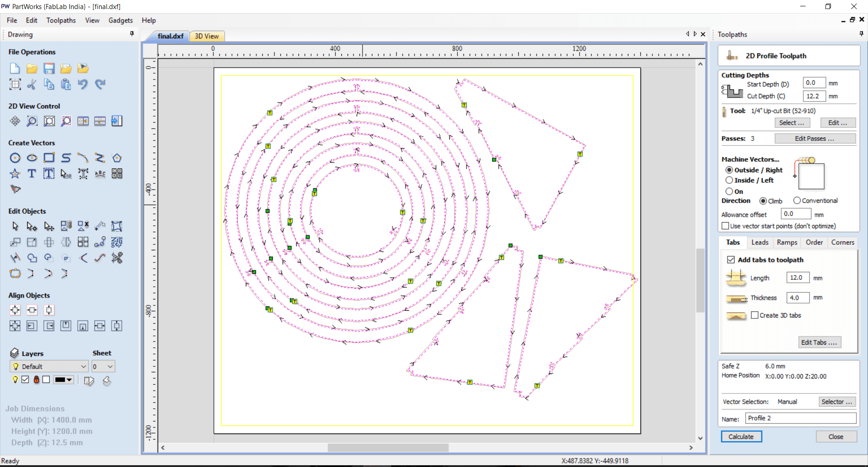Click the Scissors trim tool in Edit Objects

(117, 258)
